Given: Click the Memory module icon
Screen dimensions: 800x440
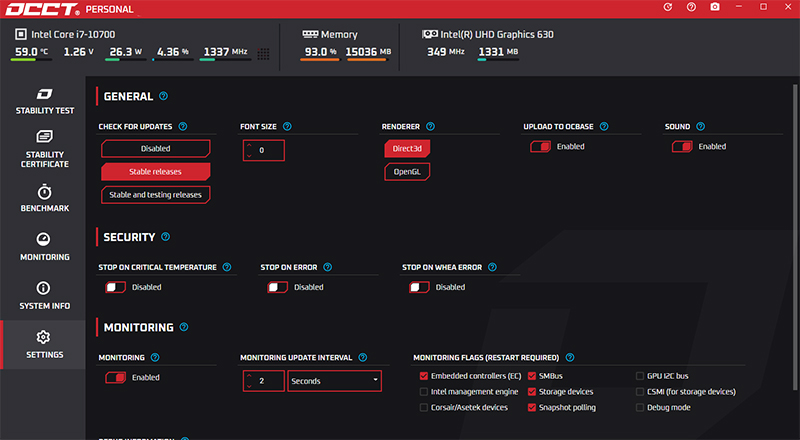Looking at the screenshot, I should [310, 34].
